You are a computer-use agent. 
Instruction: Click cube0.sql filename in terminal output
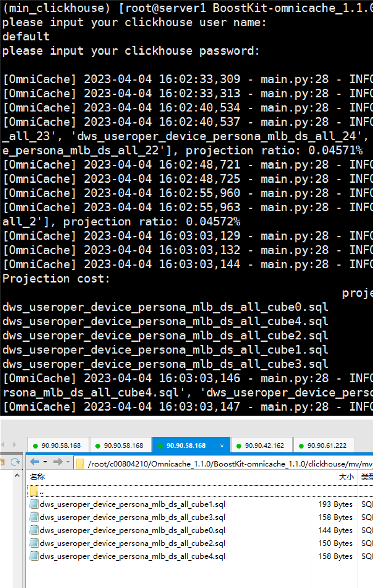tap(165, 307)
